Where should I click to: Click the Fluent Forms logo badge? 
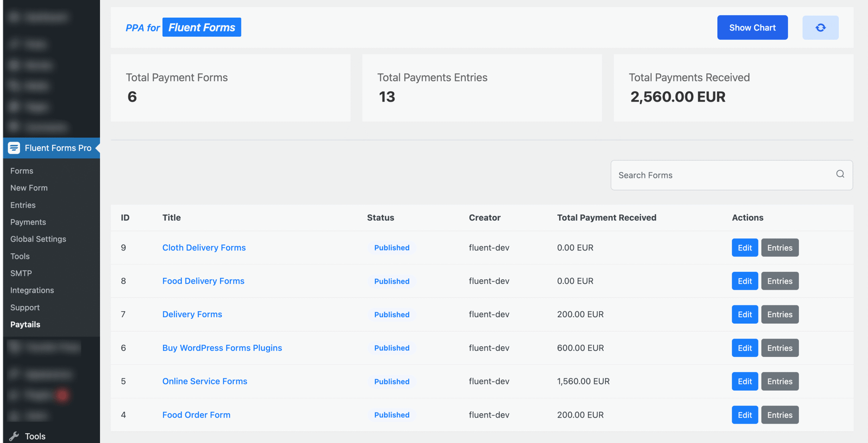(x=201, y=28)
